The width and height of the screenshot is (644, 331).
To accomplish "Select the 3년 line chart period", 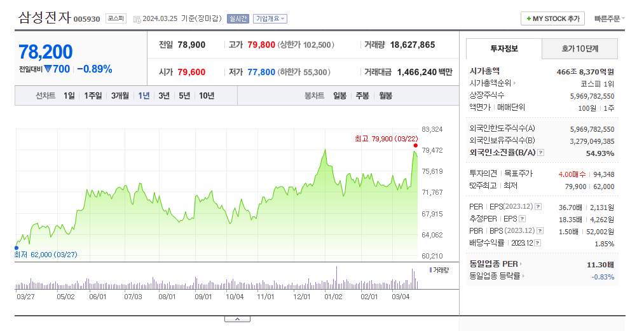I will (x=164, y=96).
